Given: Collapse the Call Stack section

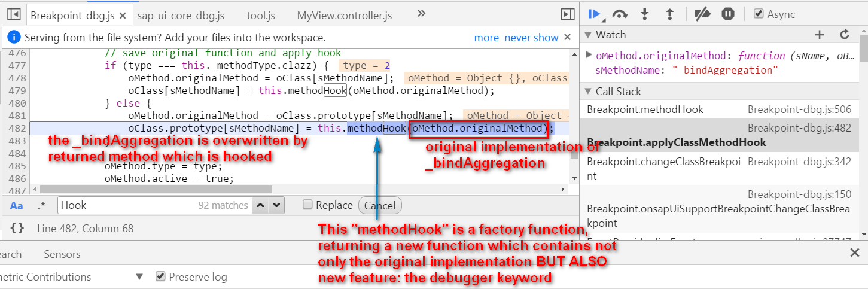Looking at the screenshot, I should (x=588, y=92).
